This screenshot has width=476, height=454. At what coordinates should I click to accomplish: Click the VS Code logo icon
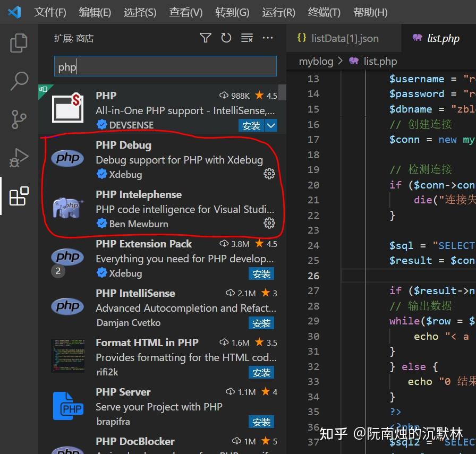(14, 12)
